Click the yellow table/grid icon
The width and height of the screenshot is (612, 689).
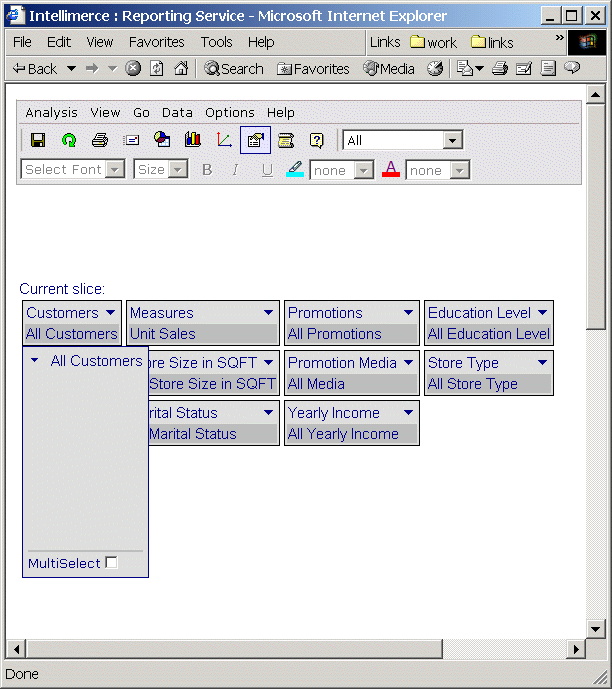click(x=286, y=140)
